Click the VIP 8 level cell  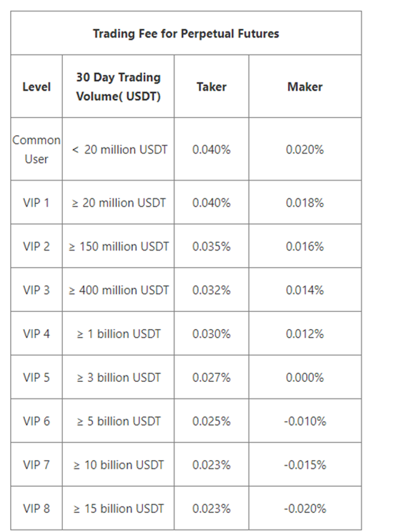click(36, 509)
